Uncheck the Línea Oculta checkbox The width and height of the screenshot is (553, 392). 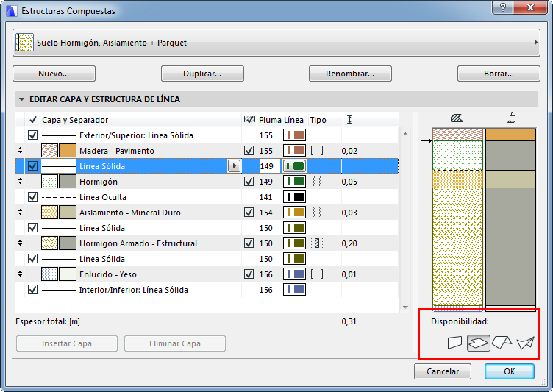click(x=32, y=197)
